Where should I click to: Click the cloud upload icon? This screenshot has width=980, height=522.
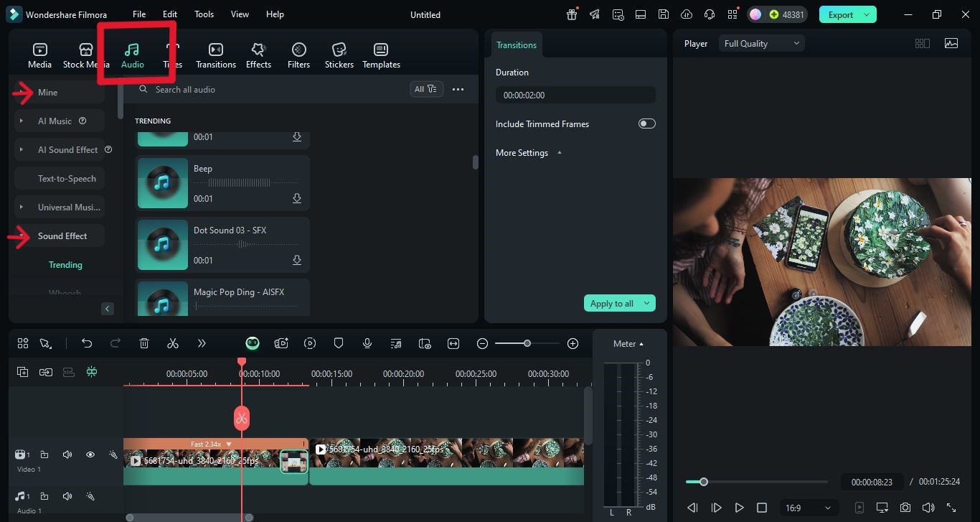coord(687,14)
